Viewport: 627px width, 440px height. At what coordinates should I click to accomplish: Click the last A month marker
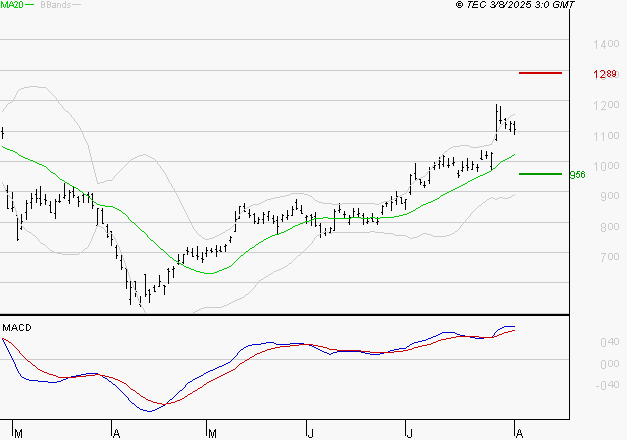coord(519,433)
